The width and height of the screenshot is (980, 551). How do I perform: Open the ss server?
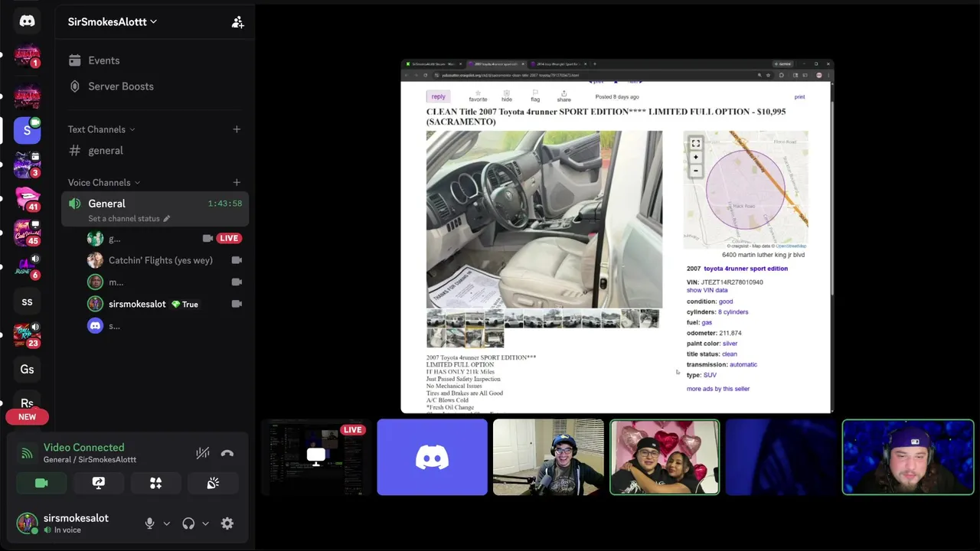coord(27,302)
